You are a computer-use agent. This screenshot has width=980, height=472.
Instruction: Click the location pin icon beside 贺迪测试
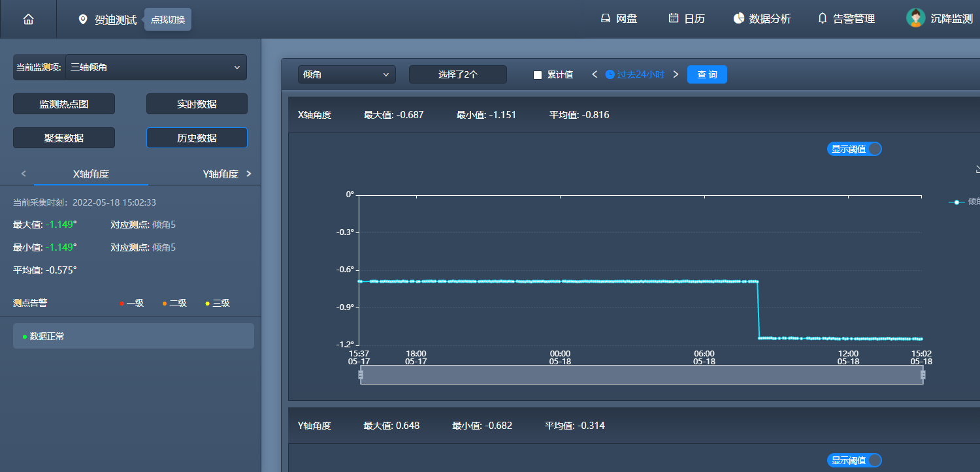pos(83,20)
